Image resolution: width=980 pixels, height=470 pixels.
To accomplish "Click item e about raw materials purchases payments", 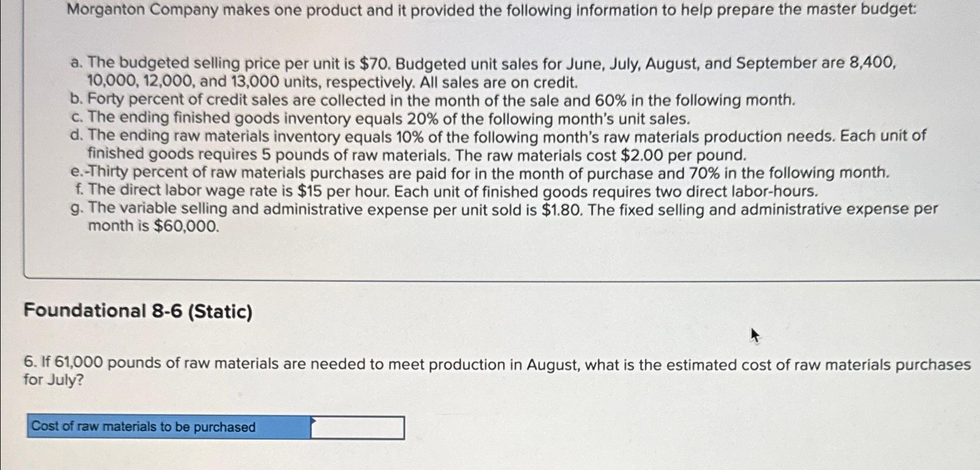I will pos(480,173).
